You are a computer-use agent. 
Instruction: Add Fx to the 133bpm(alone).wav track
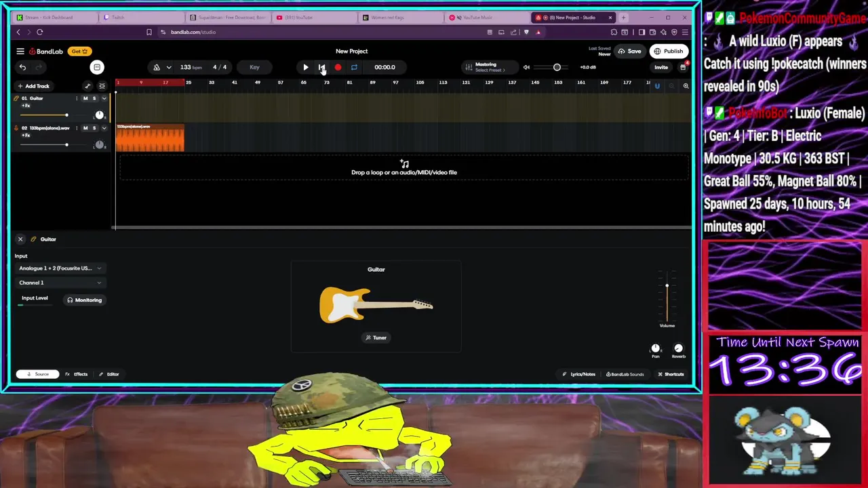click(x=26, y=135)
